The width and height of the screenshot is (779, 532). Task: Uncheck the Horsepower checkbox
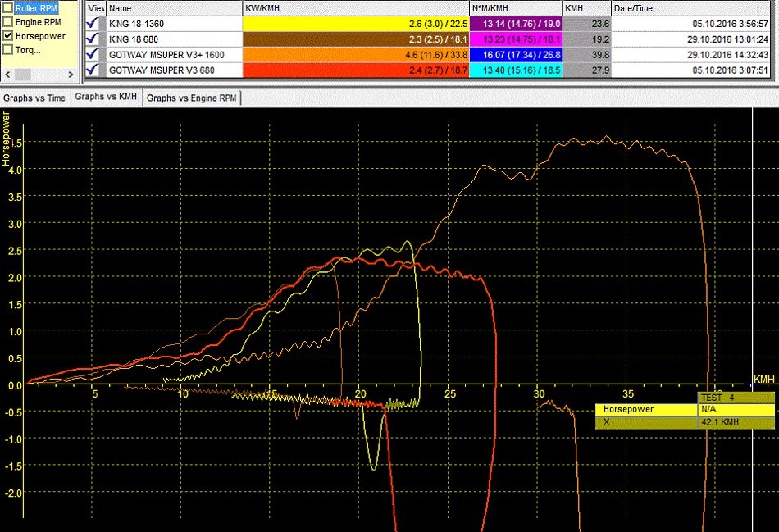click(8, 36)
